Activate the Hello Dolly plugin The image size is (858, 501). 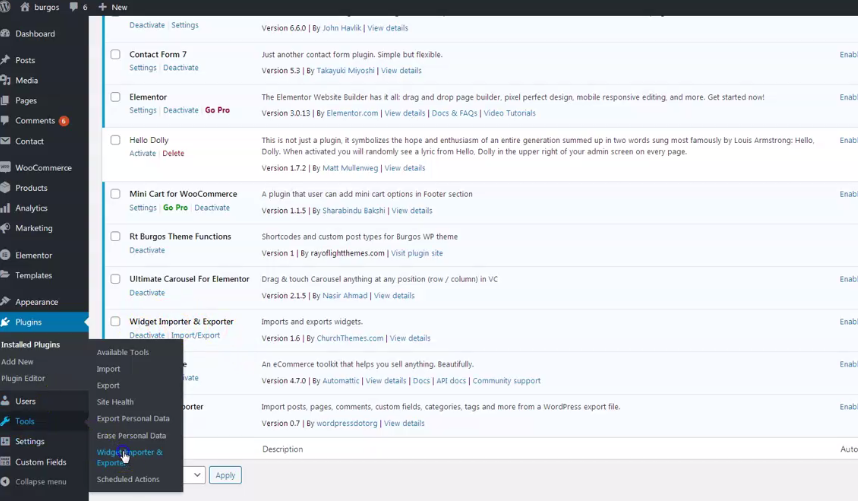(142, 153)
